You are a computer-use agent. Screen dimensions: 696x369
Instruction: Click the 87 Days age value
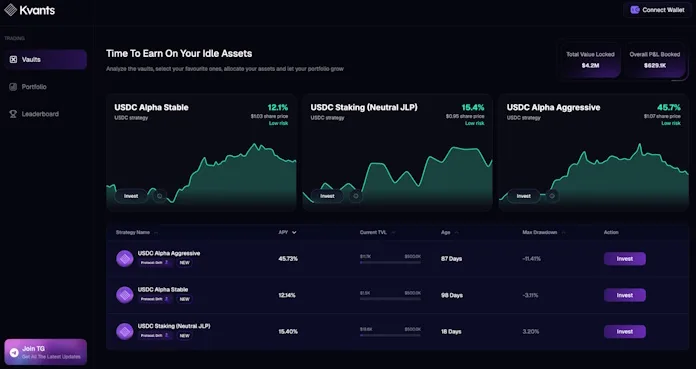tap(451, 258)
